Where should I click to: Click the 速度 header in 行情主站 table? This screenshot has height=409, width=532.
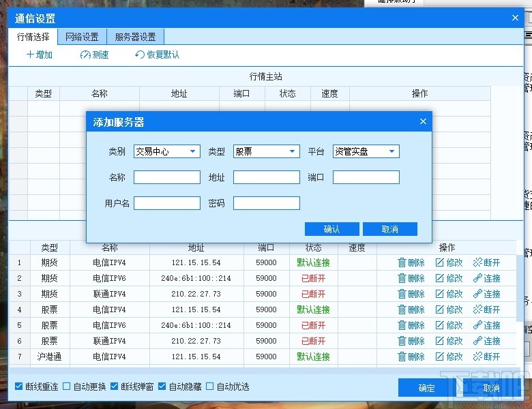[330, 93]
